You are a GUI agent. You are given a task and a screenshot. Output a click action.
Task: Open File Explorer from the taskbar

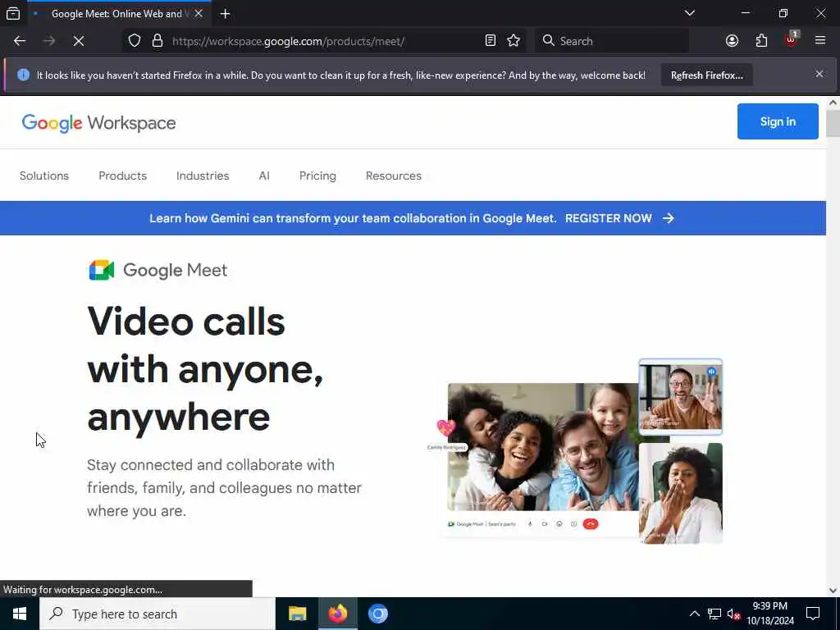tap(297, 614)
